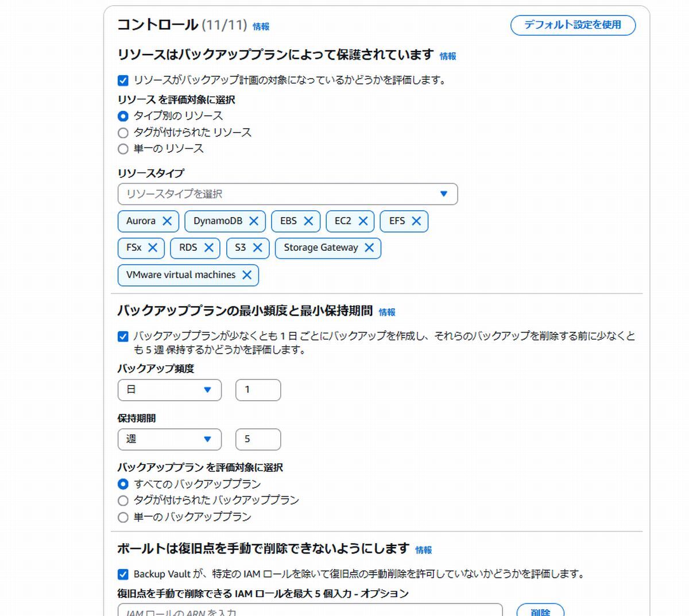Image resolution: width=689 pixels, height=616 pixels.
Task: Open the リソースタイプを選択 dropdown
Action: [288, 194]
